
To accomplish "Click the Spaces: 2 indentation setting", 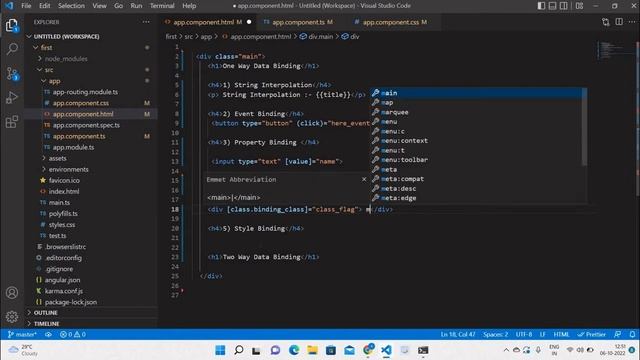I will 496,334.
